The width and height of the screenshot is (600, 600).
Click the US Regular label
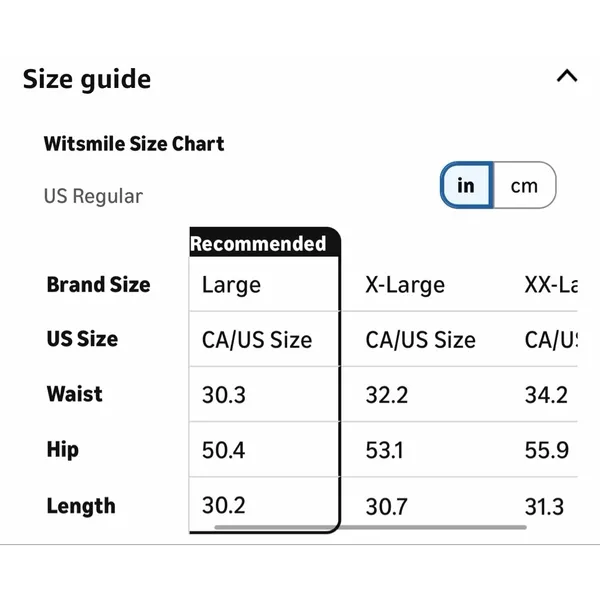pyautogui.click(x=93, y=196)
